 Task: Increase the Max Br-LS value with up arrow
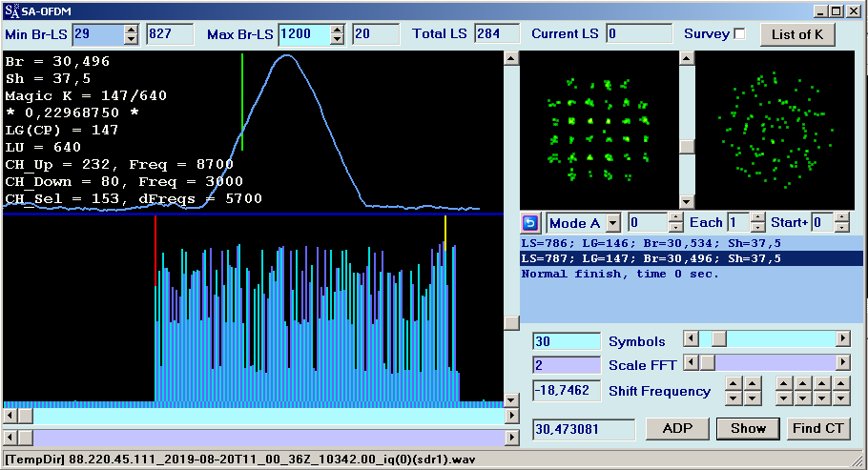[337, 30]
